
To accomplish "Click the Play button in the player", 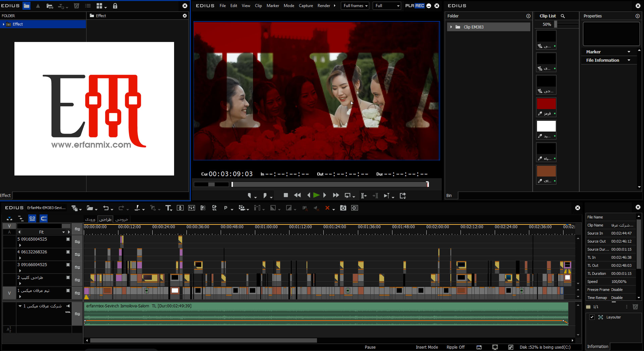I will click(x=316, y=195).
